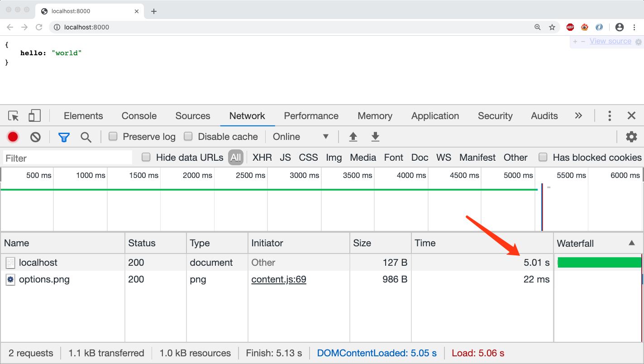Enable the Preserve log checkbox
Image resolution: width=644 pixels, height=364 pixels.
(113, 136)
